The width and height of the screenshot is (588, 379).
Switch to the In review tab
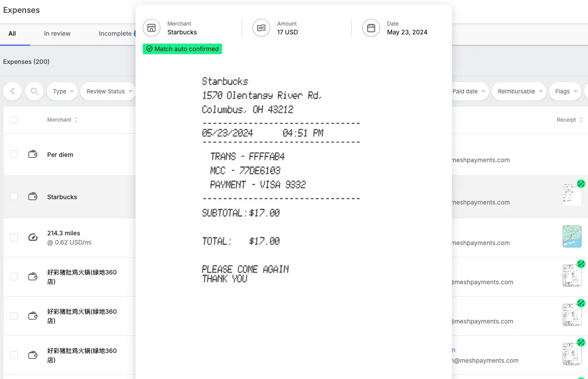[x=57, y=33]
